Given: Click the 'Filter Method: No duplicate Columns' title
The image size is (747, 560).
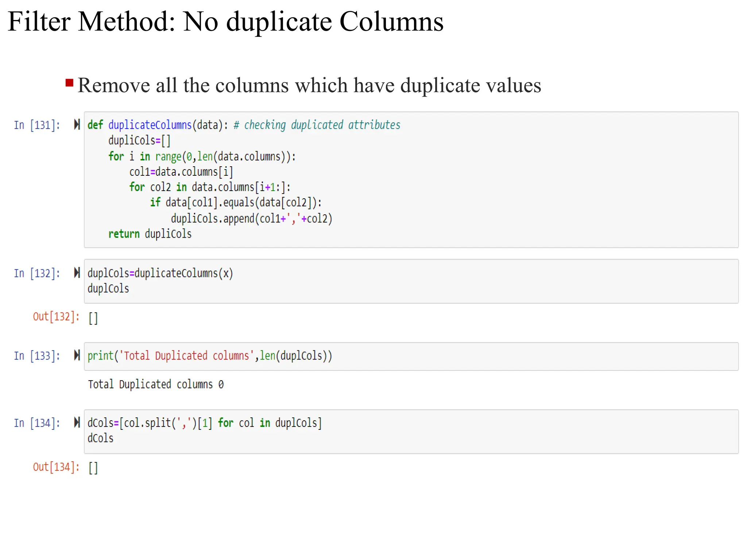Looking at the screenshot, I should coord(225,22).
